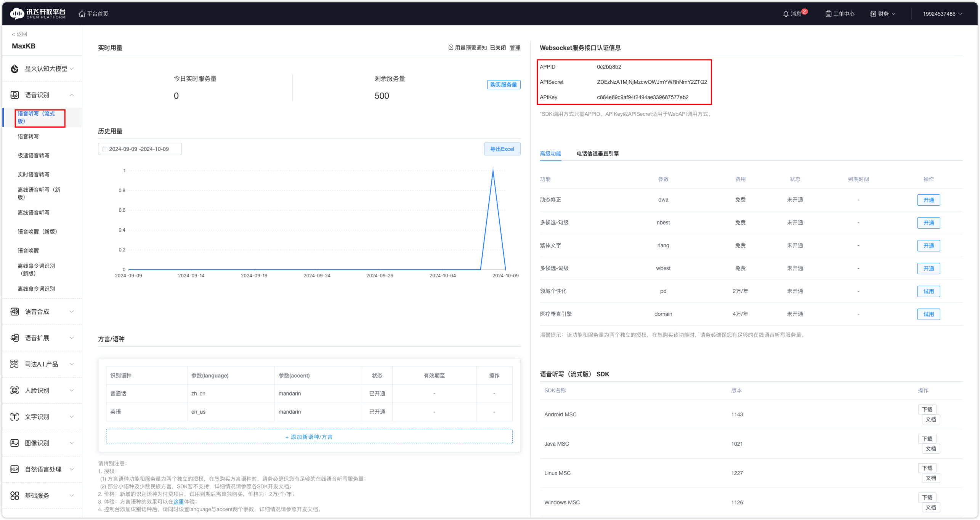The width and height of the screenshot is (980, 520).
Task: Export history usage via 导出Excel button
Action: click(x=502, y=149)
